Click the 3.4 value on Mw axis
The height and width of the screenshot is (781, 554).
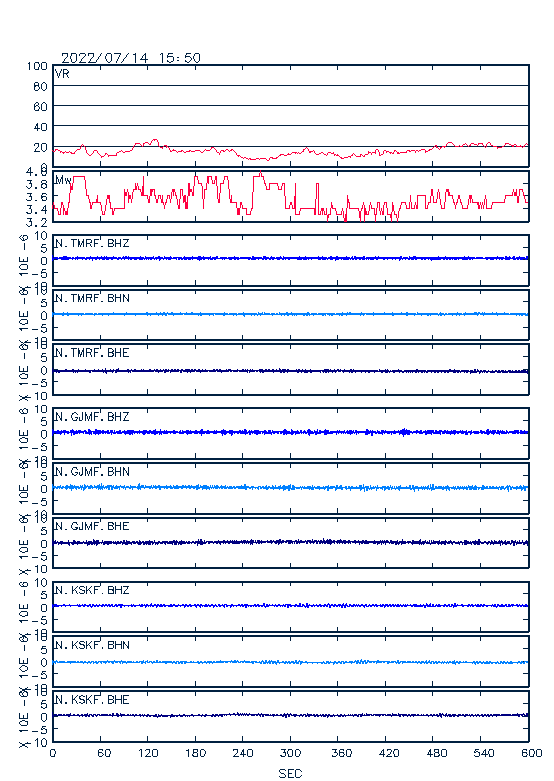pos(37,210)
